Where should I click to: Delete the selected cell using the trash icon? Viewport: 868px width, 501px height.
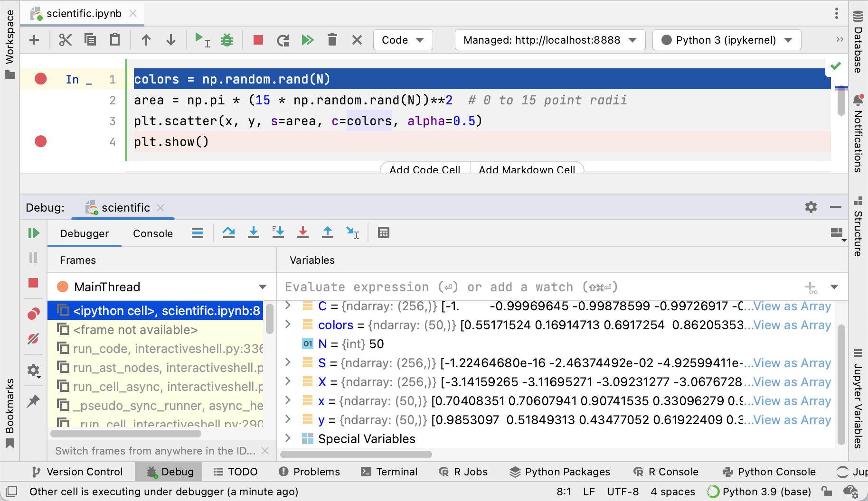tap(332, 40)
